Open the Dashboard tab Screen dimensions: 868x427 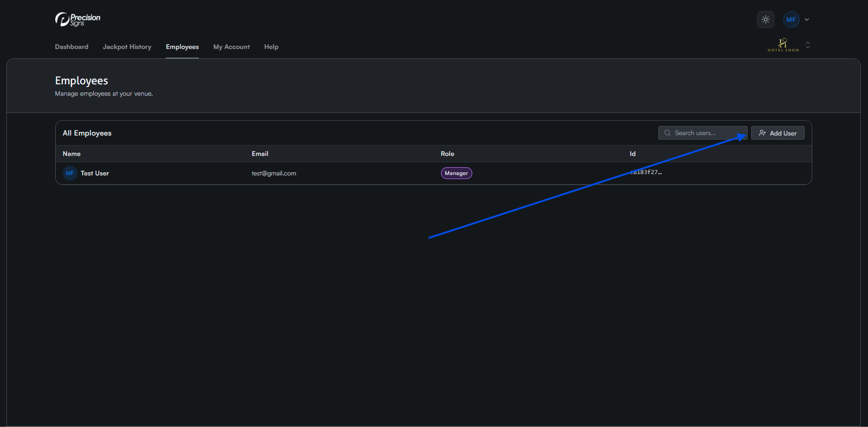[x=72, y=47]
